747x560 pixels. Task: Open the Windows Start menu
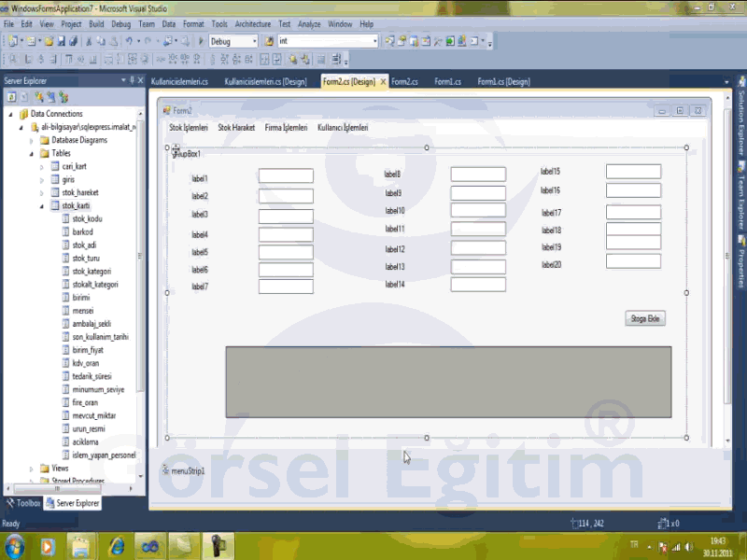[x=15, y=546]
